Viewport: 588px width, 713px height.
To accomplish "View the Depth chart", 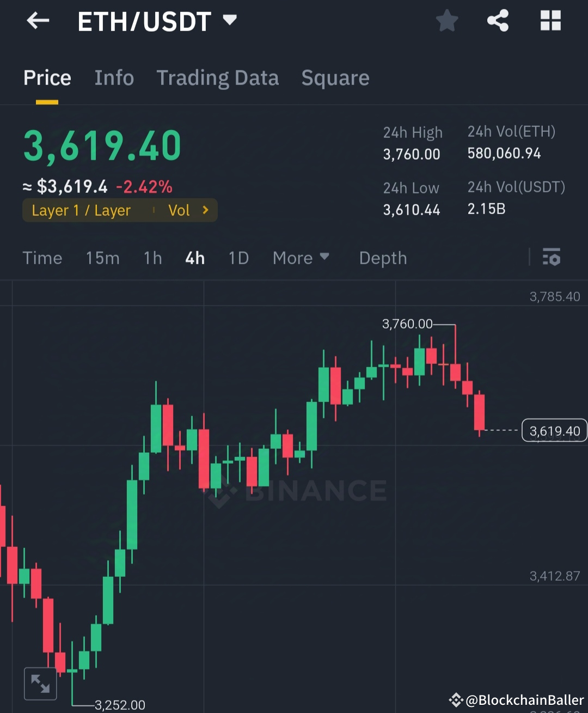I will coord(383,258).
